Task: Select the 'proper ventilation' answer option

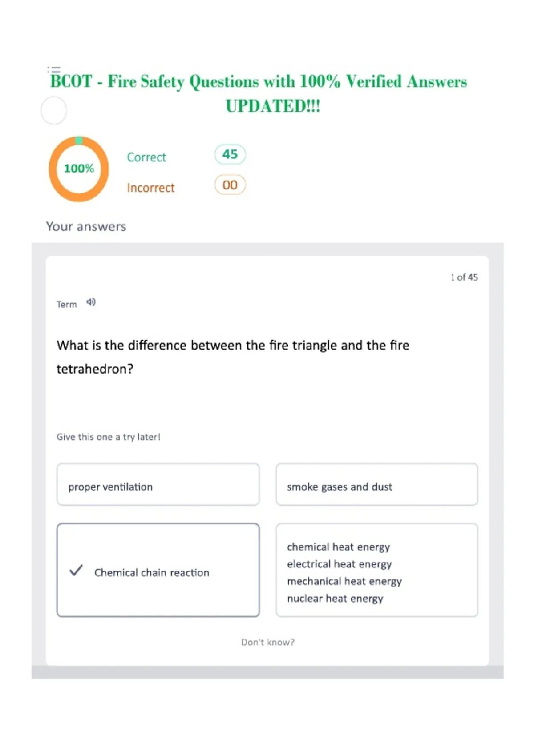Action: point(158,484)
